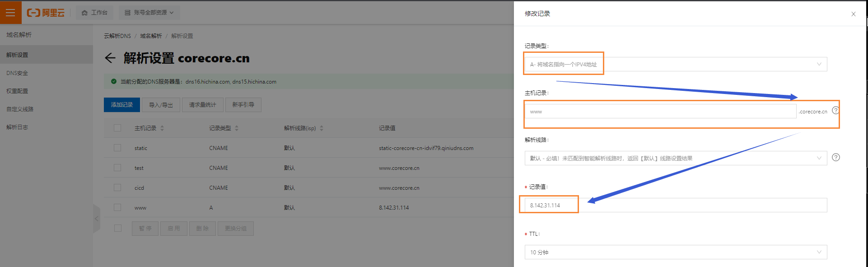Screen dimensions: 868x267
Task: Select 域名解析 in the sidebar
Action: coord(19,35)
